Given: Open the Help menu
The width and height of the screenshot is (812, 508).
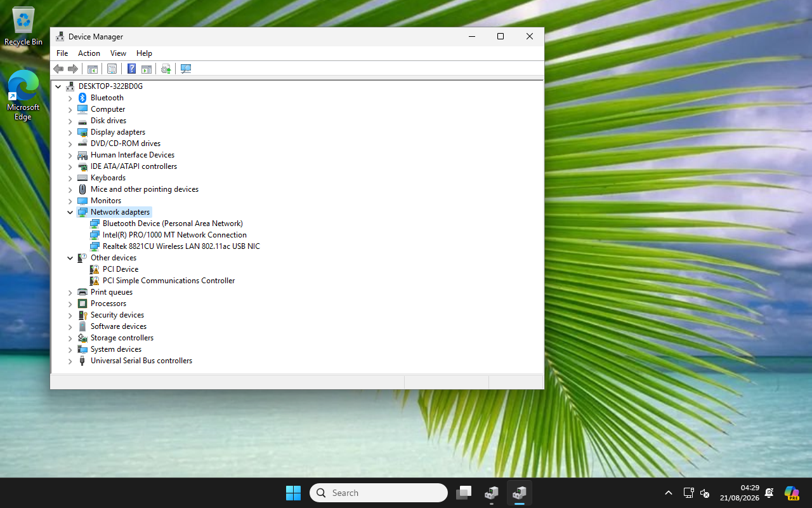Looking at the screenshot, I should point(144,53).
